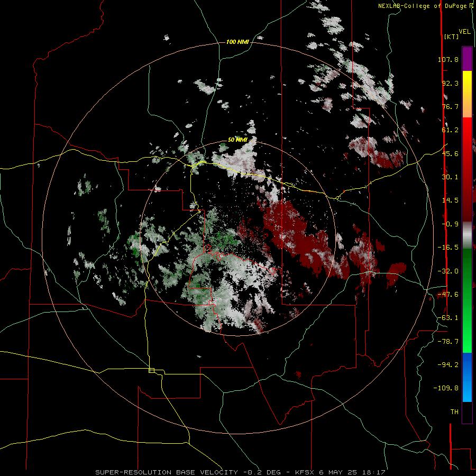This screenshot has height=476, width=476.
Task: Click the -78.7 velocity scale value
Action: [x=448, y=342]
